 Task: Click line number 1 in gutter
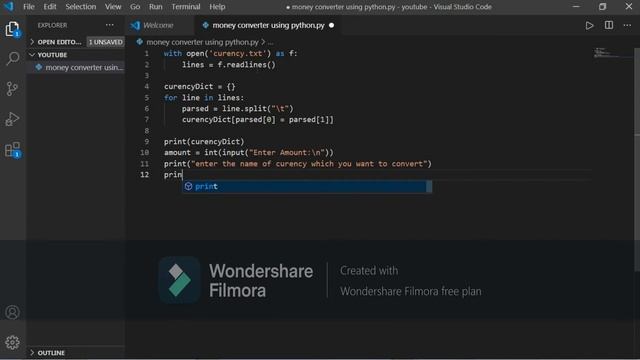click(x=147, y=53)
